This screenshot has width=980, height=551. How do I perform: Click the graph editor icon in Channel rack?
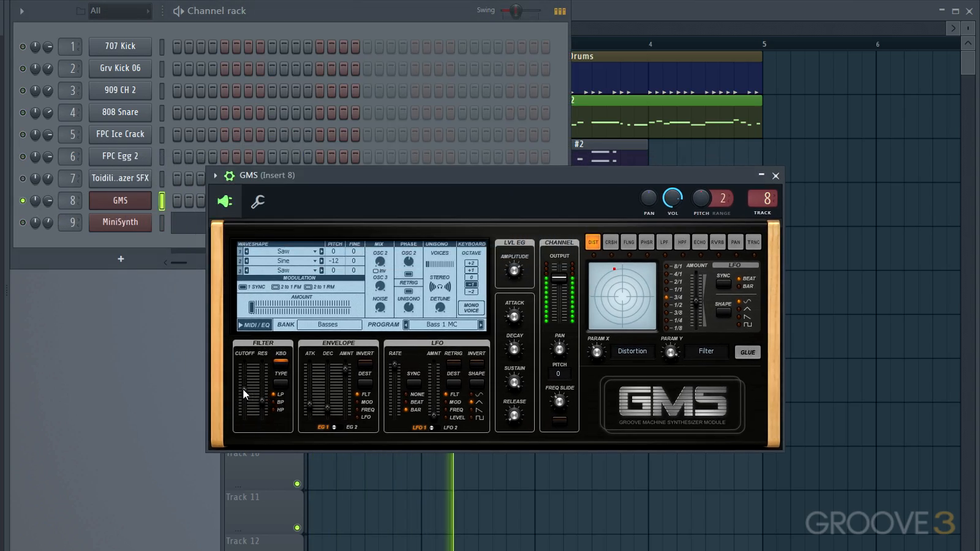[560, 11]
